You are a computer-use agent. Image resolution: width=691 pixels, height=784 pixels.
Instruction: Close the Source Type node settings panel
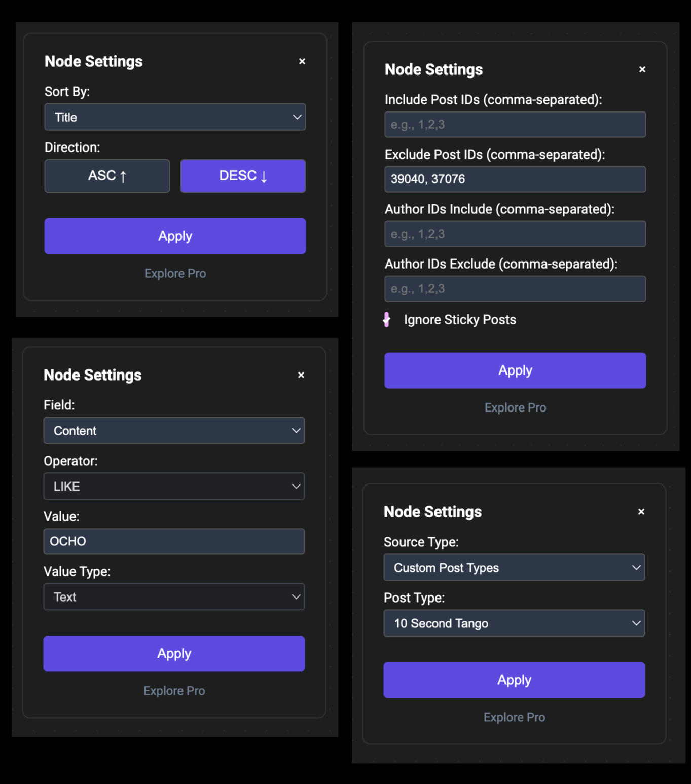[x=641, y=512]
